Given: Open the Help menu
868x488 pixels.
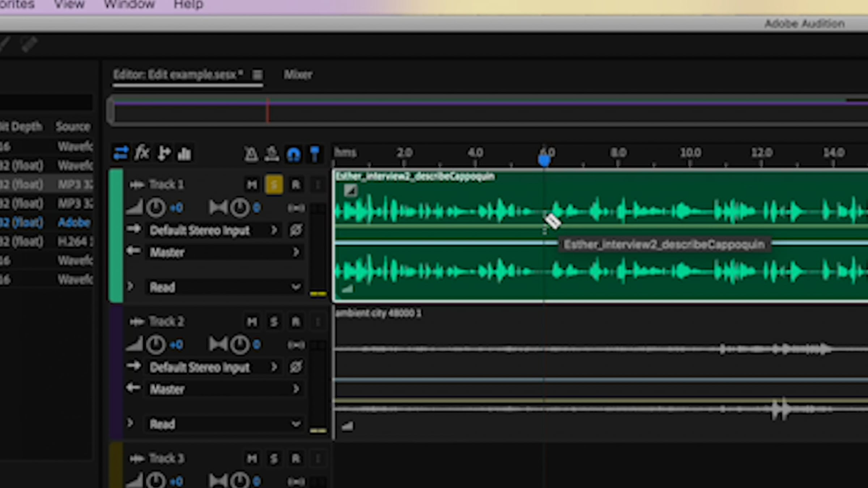Looking at the screenshot, I should (188, 5).
